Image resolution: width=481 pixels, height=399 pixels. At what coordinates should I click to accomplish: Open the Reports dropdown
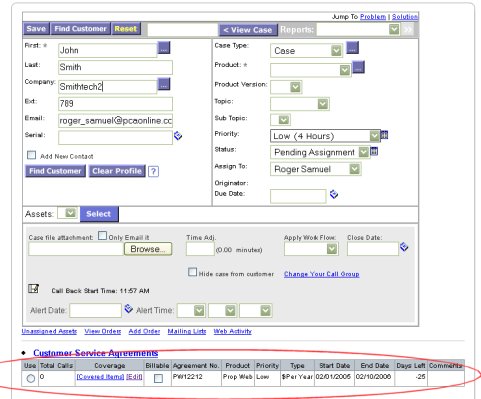click(x=358, y=30)
